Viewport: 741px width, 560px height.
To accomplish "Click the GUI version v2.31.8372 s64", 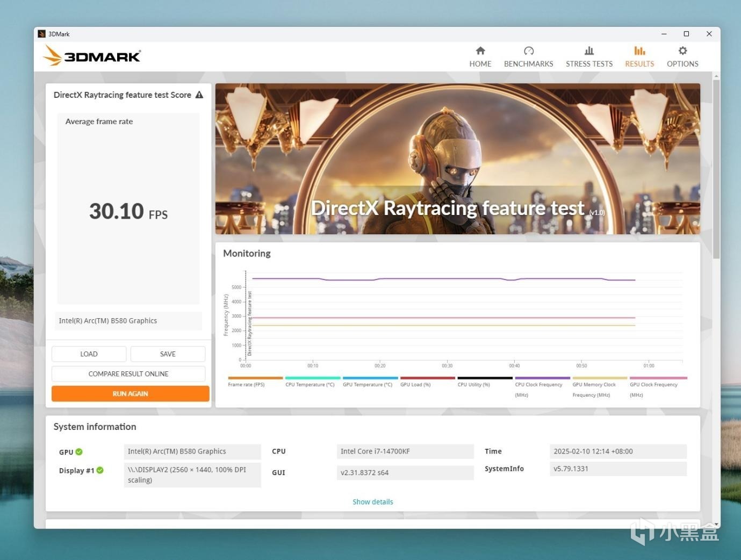I will point(405,473).
